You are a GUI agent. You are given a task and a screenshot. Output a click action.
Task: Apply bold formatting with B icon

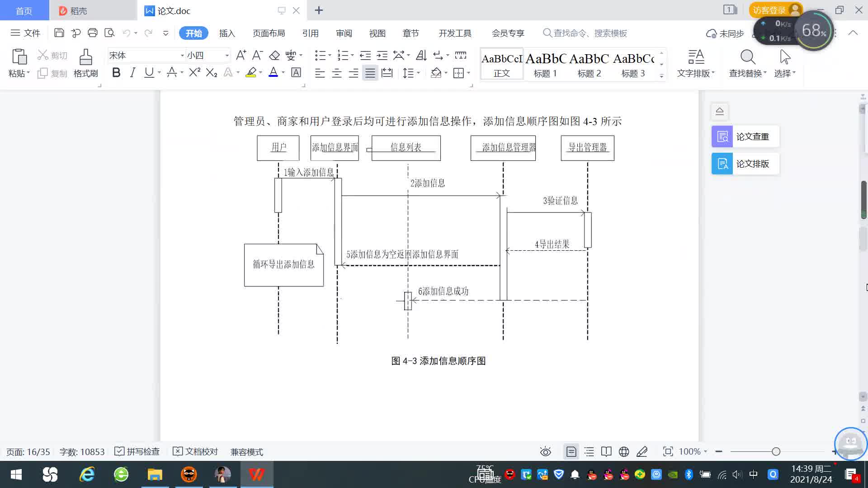116,73
